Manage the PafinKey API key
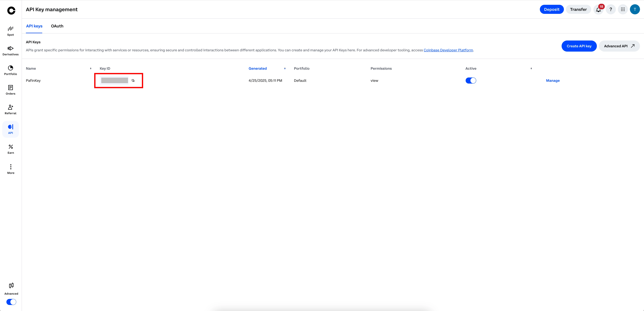644x311 pixels. 553,80
